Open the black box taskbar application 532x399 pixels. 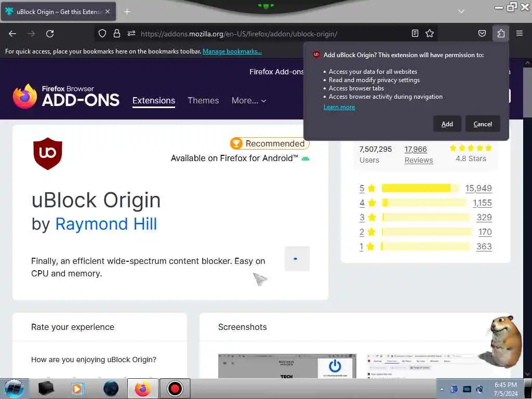46,389
